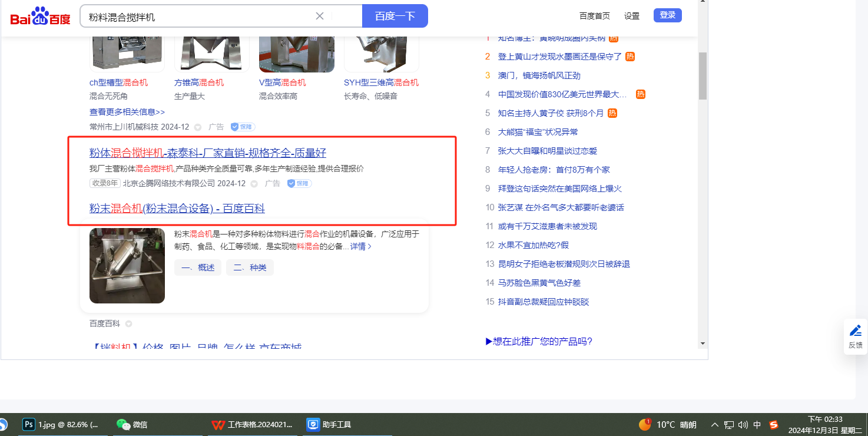Click the 保障 shield badge beside 北京企腾网络技术有限公司

[299, 183]
